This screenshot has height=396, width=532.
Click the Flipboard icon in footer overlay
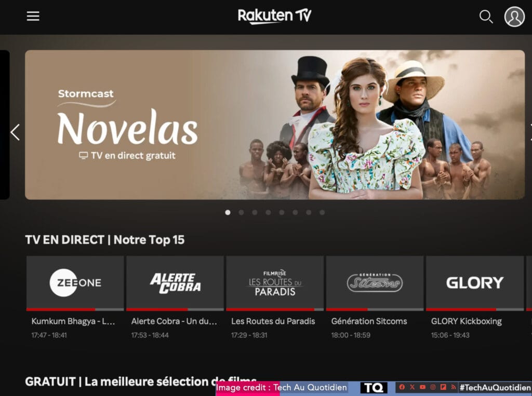[443, 387]
